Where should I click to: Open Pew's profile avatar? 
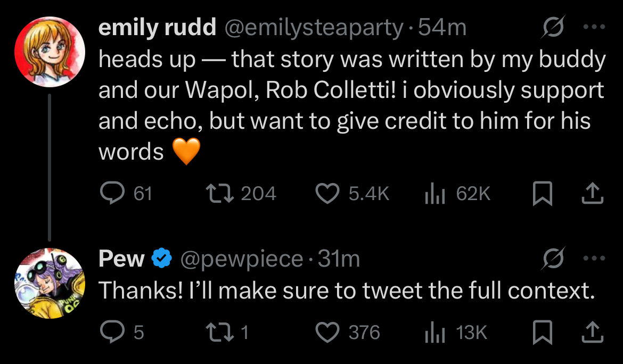pos(50,284)
